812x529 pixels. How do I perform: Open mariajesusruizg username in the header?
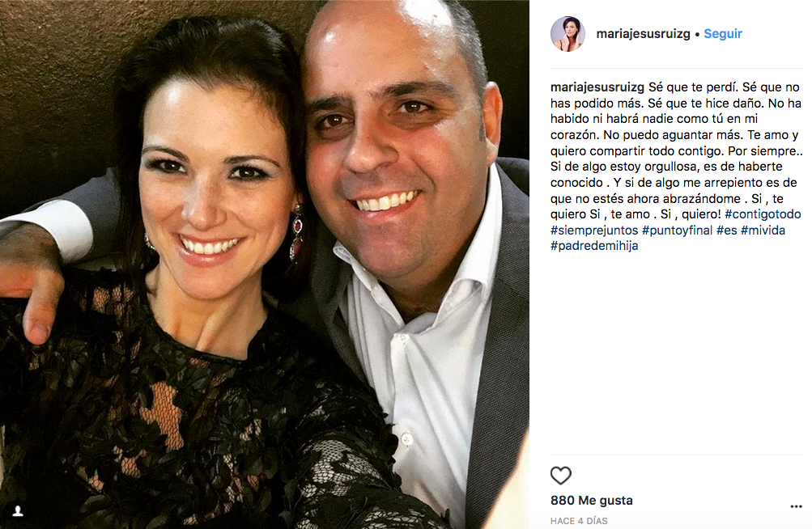[643, 34]
